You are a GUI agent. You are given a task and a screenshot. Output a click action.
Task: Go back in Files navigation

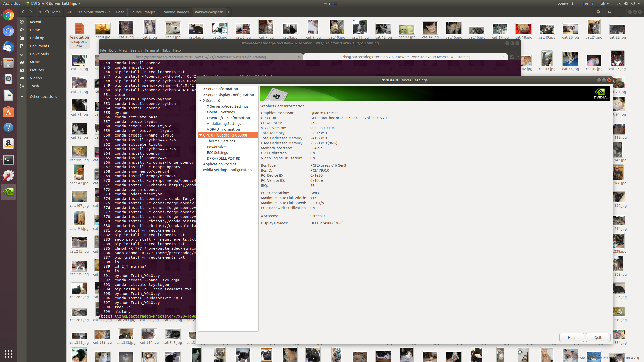pyautogui.click(x=23, y=12)
